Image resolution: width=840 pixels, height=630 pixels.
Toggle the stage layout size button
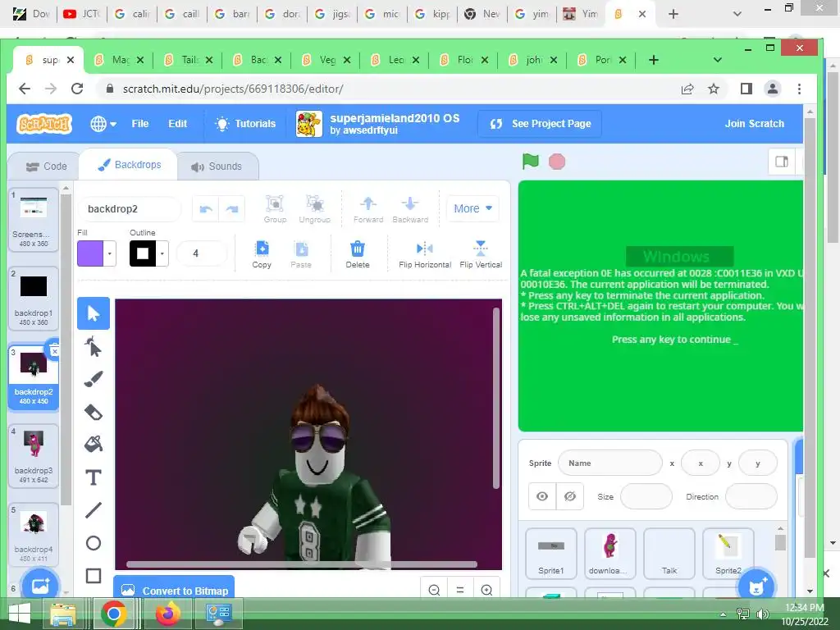(x=782, y=162)
